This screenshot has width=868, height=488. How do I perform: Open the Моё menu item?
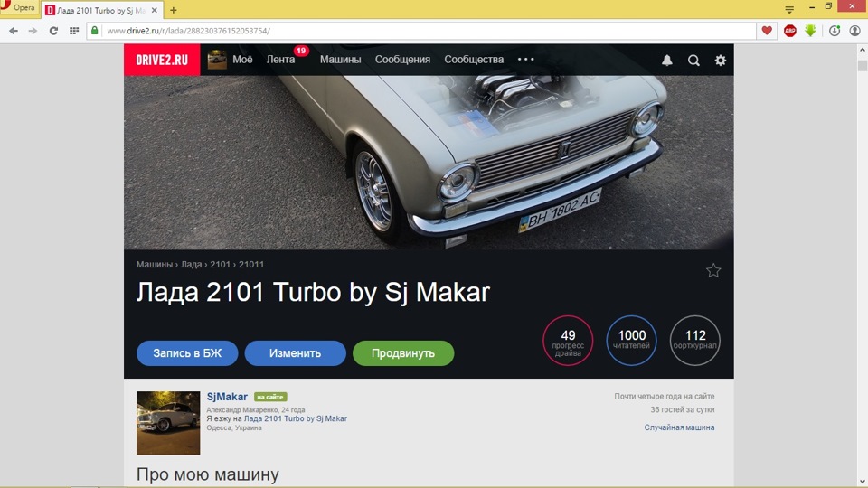(242, 60)
